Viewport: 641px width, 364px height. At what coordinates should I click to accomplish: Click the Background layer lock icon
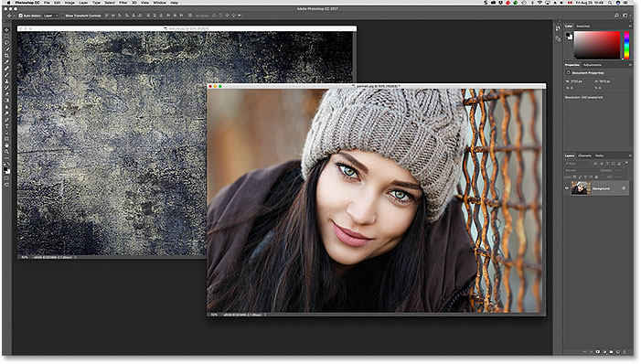coord(624,188)
